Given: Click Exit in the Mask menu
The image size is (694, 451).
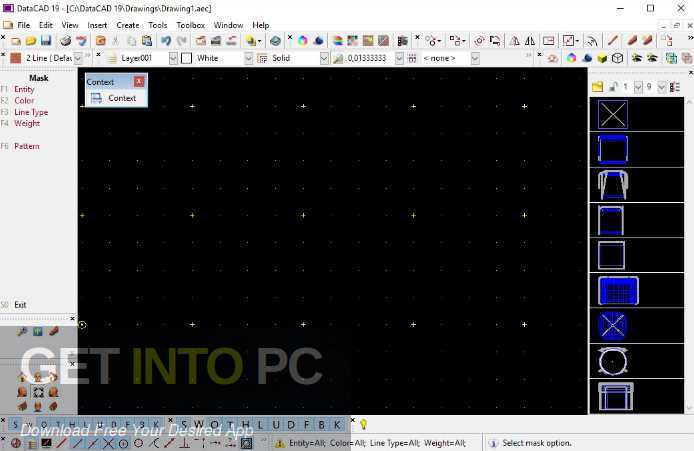Looking at the screenshot, I should [20, 305].
